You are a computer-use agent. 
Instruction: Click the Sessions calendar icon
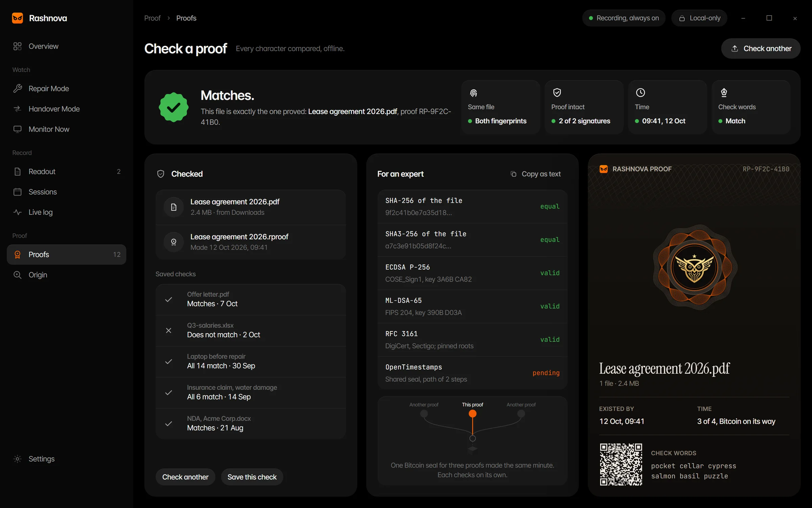click(x=17, y=192)
